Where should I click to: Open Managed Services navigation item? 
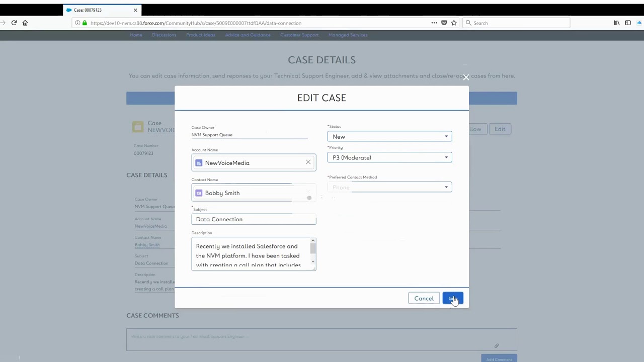(x=348, y=35)
